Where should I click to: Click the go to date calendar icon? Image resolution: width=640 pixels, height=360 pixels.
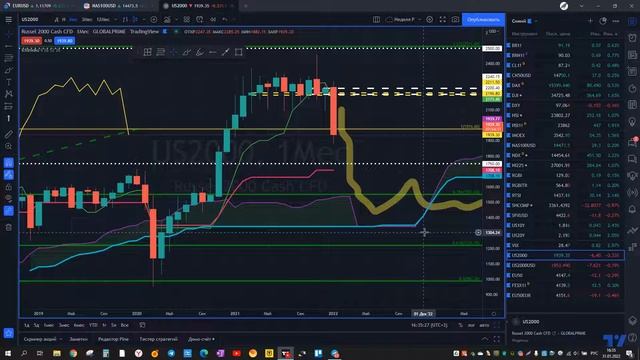pyautogui.click(x=142, y=325)
